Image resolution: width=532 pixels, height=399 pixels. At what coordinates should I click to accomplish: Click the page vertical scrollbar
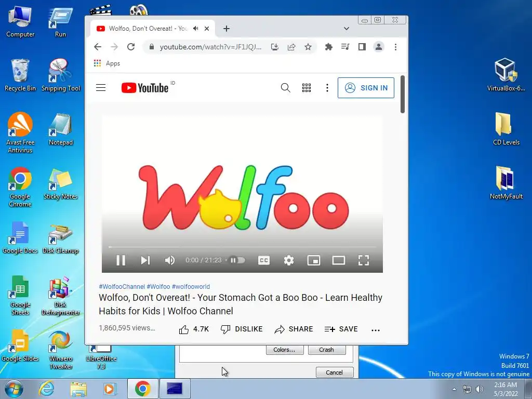403,95
